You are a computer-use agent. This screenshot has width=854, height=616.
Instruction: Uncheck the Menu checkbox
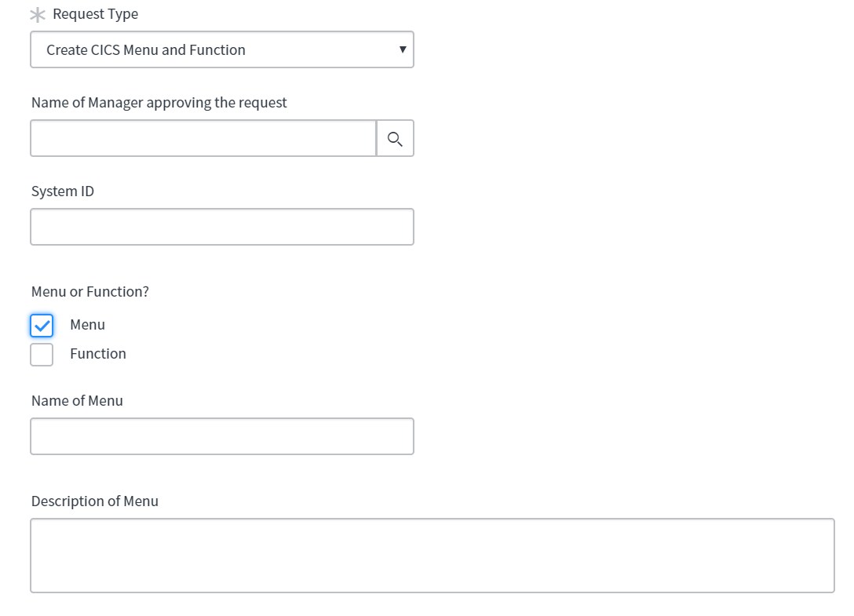pos(42,325)
